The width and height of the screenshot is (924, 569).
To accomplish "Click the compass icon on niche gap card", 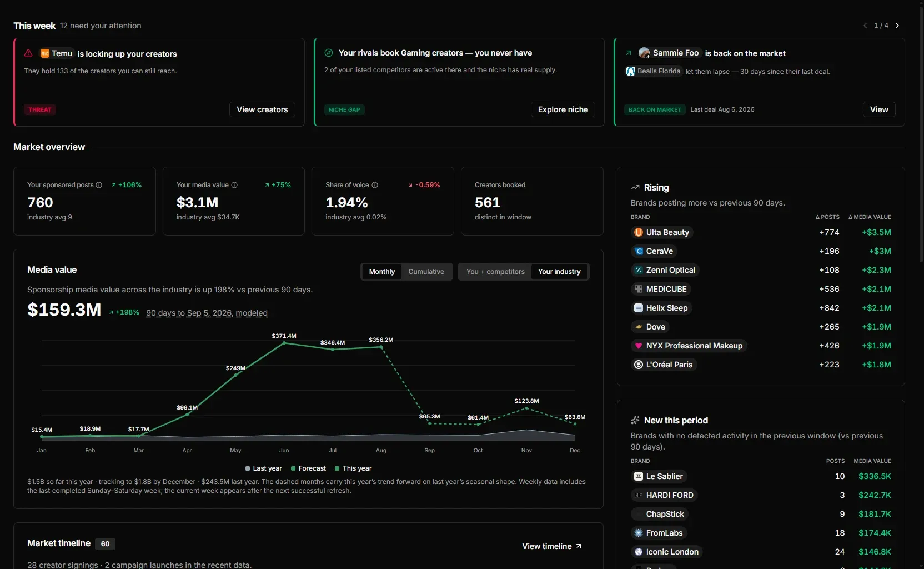I will [x=329, y=53].
